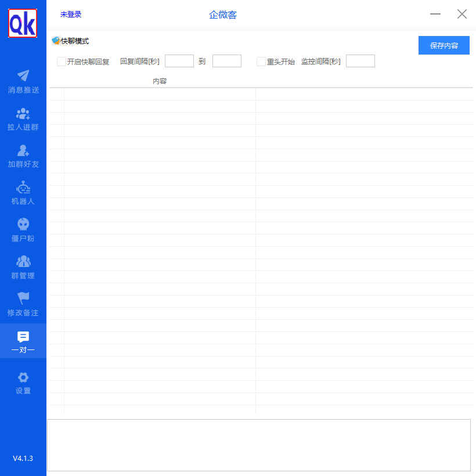Viewport: 476px width, 476px height.
Task: Close the 企微客 window
Action: click(x=462, y=14)
